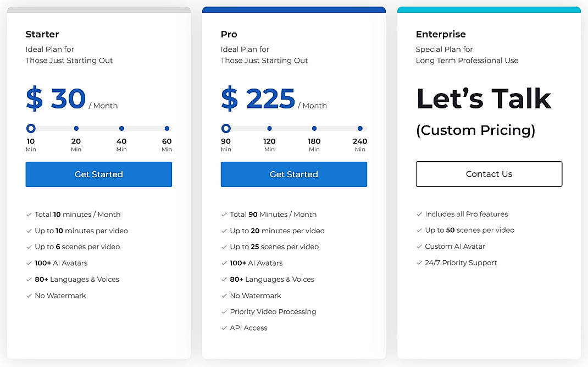Viewport: 588px width, 367px height.
Task: Click the checkmark next to 100+ AI Avatars in Starter
Action: tap(29, 263)
